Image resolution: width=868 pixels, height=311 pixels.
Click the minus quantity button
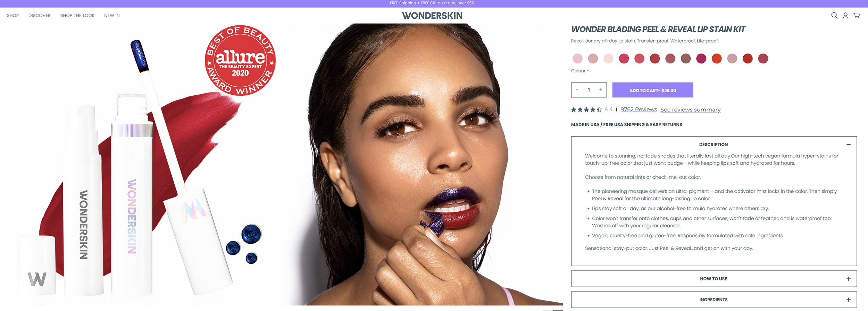point(577,90)
